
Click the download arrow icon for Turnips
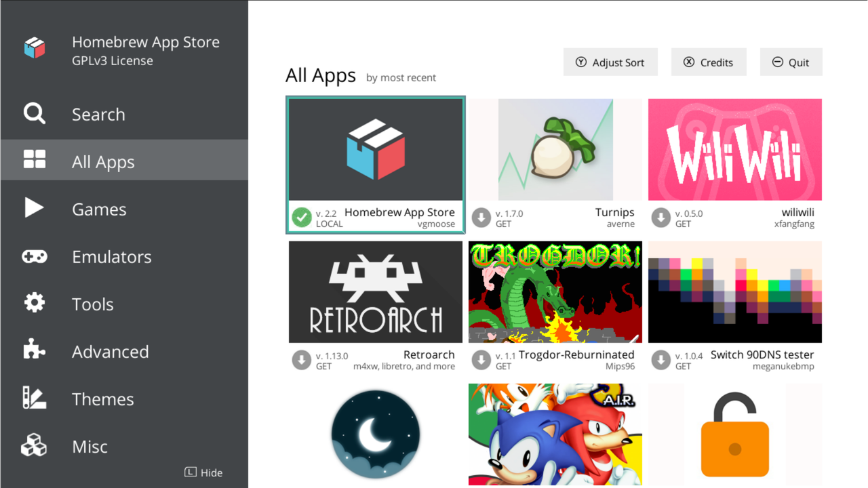click(481, 218)
